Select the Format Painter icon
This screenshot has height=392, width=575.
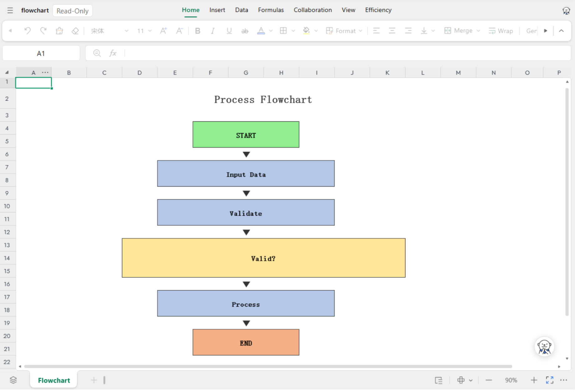[x=59, y=31]
